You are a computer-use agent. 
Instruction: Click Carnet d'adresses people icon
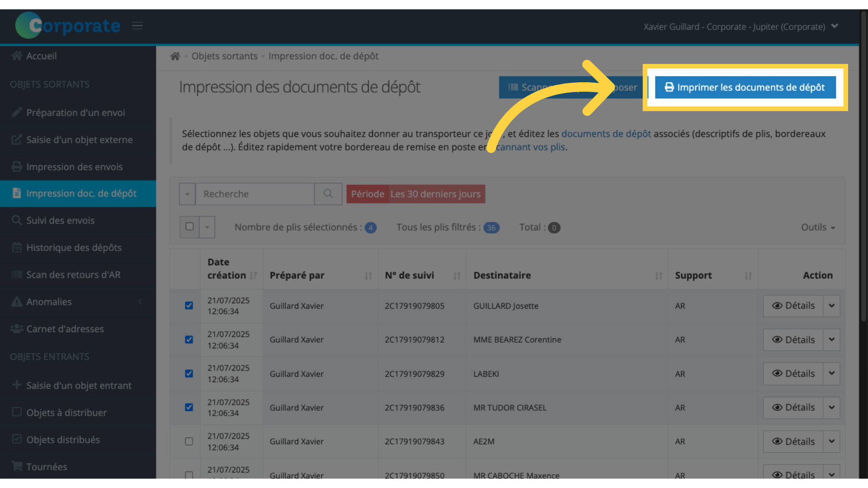coord(17,329)
